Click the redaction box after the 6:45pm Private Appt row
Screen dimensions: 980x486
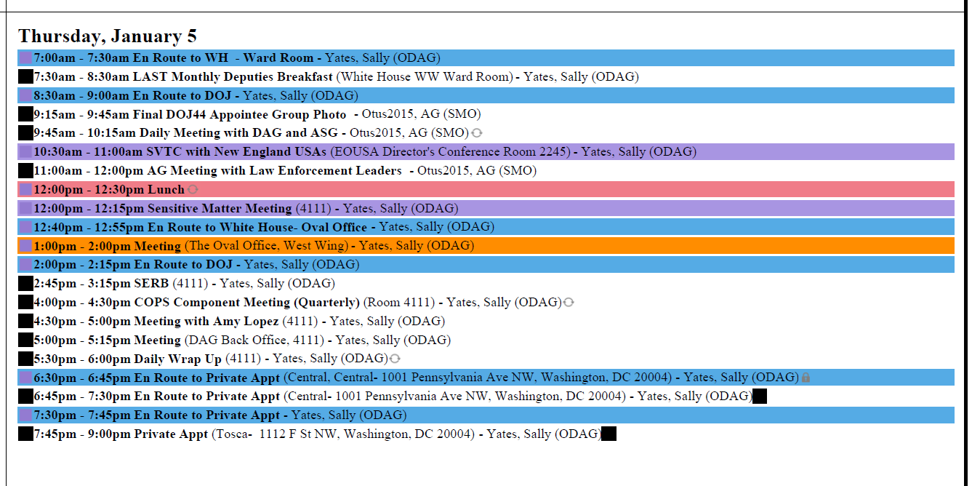coord(760,397)
